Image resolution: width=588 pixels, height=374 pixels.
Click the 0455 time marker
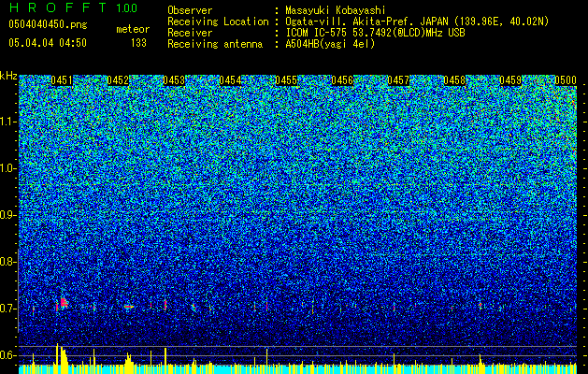point(286,80)
